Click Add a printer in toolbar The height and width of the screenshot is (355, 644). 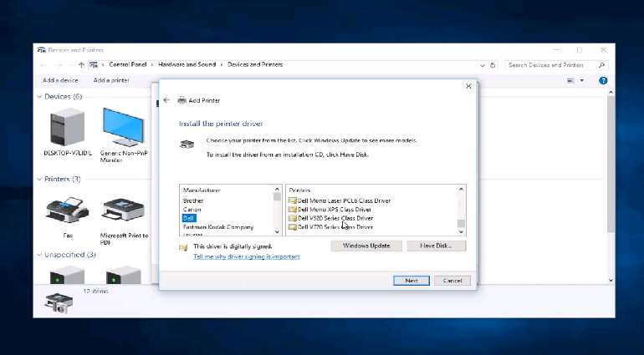point(111,80)
